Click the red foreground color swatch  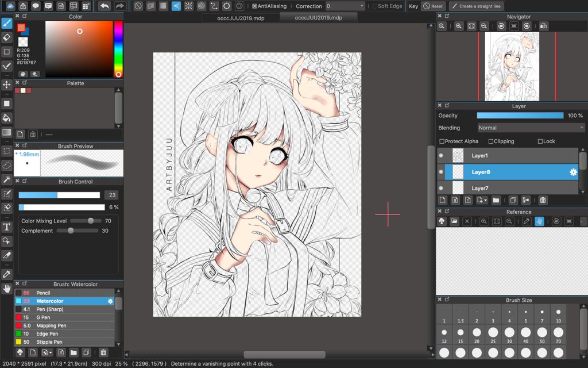21,28
